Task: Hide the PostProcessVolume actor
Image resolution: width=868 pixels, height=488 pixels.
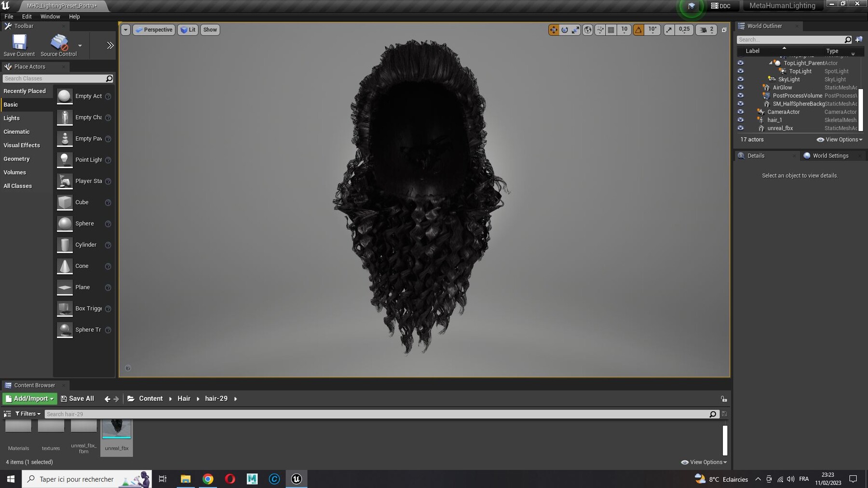Action: coord(740,96)
